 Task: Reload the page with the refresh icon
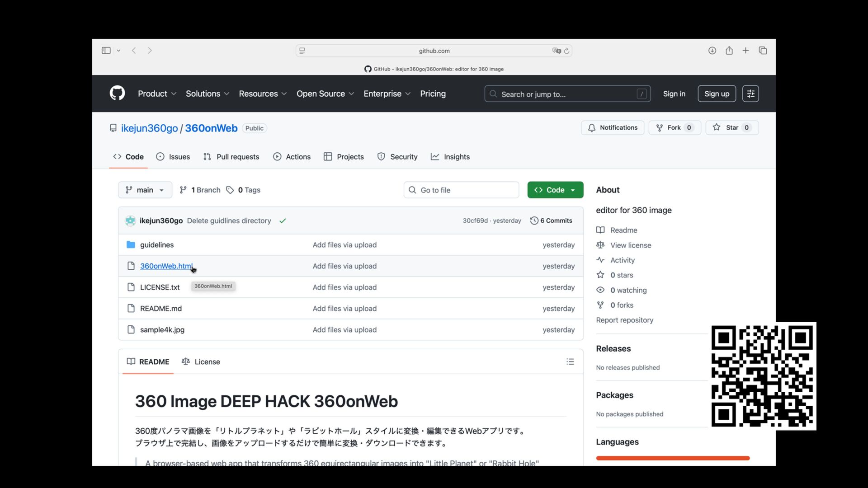pos(566,51)
